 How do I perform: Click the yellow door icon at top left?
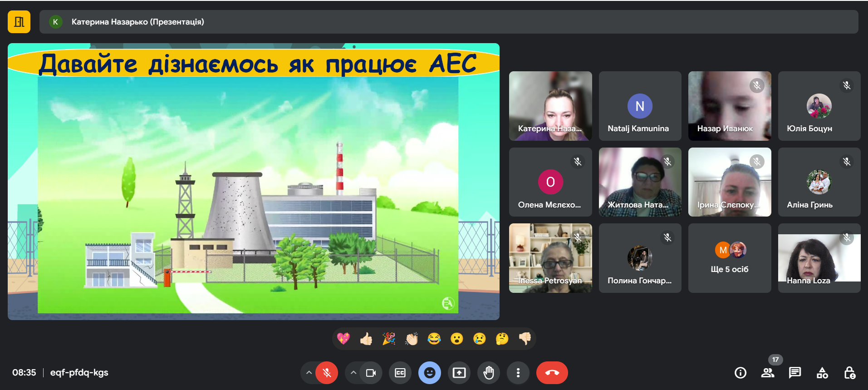coord(19,22)
